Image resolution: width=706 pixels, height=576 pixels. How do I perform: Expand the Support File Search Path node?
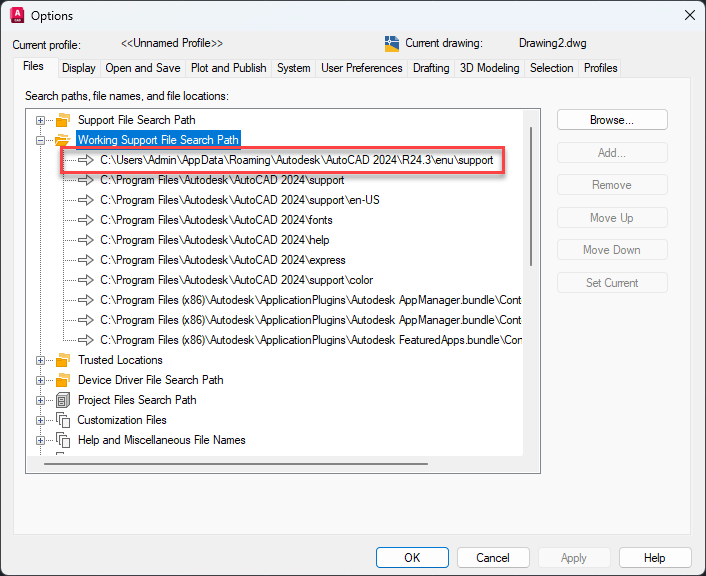pyautogui.click(x=41, y=120)
